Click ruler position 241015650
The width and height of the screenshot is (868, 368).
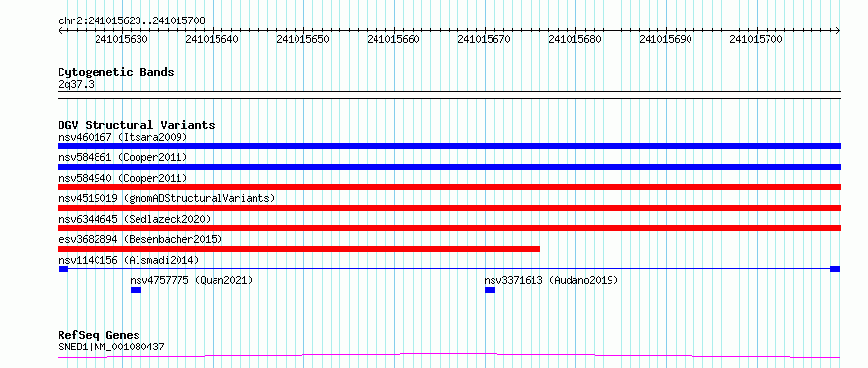tap(302, 39)
